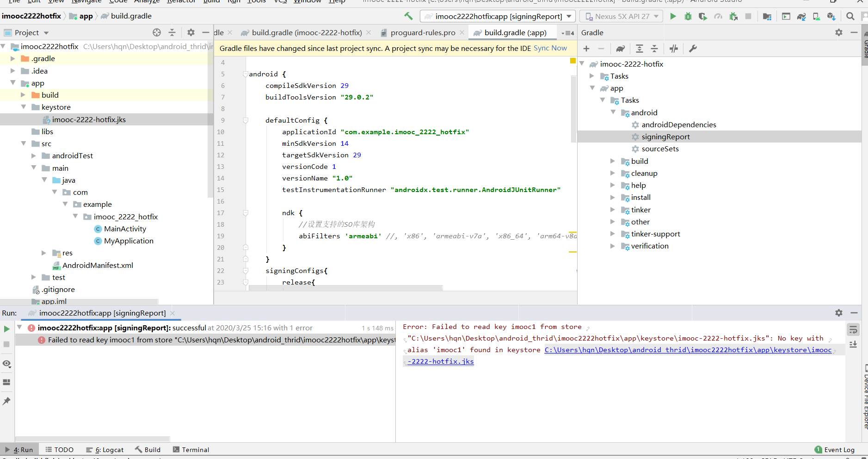The height and width of the screenshot is (459, 868).
Task: Toggle the eye icon in the Run panel
Action: click(6, 364)
